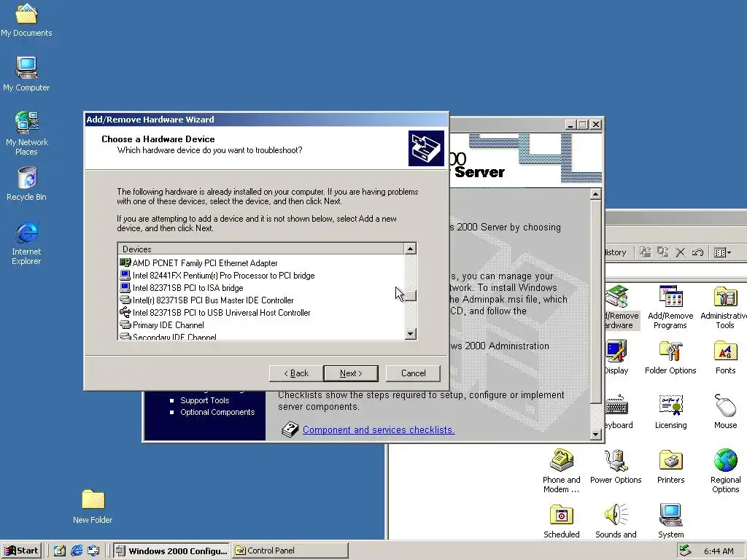
Task: Open the Views dropdown in Control Panel toolbar
Action: click(723, 252)
